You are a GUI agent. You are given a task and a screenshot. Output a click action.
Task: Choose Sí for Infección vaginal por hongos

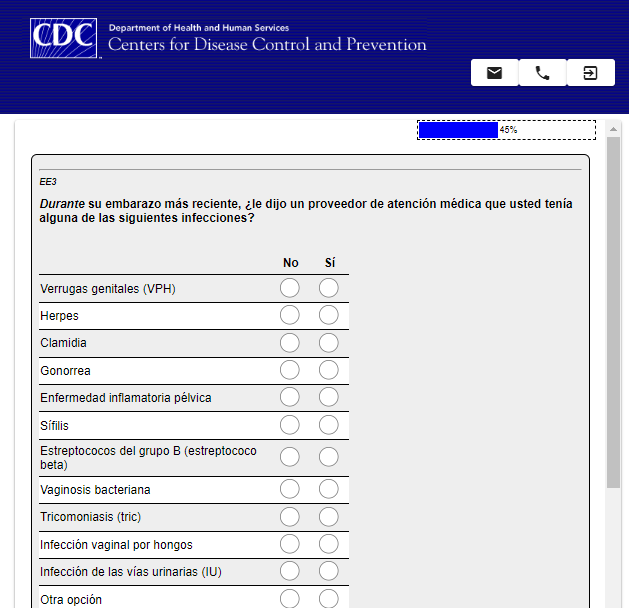[329, 544]
